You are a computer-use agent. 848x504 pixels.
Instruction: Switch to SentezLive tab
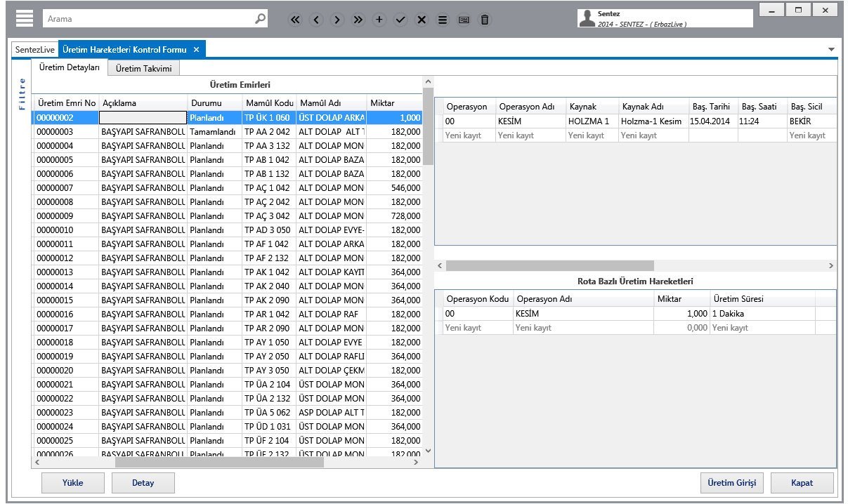tap(35, 50)
